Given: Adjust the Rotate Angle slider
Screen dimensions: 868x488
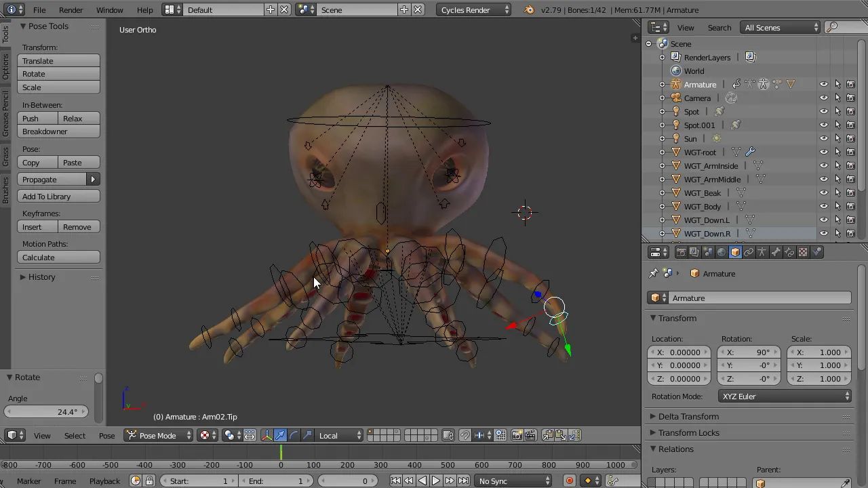Looking at the screenshot, I should coord(46,411).
